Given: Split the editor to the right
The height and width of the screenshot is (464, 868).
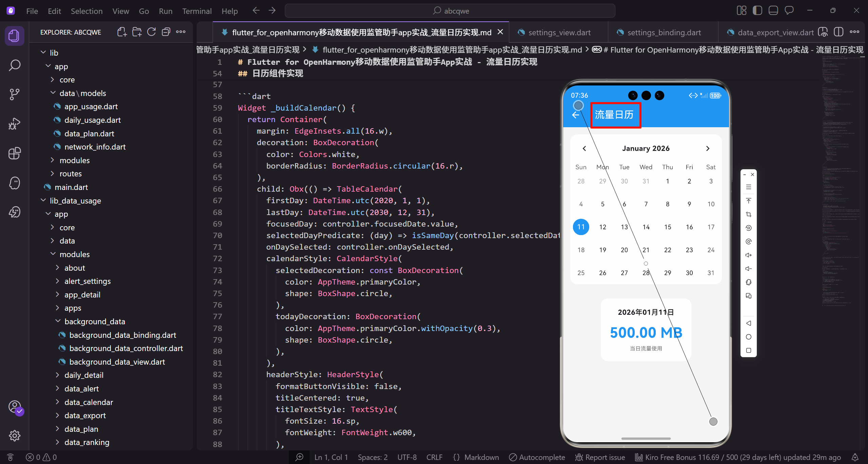Looking at the screenshot, I should click(x=839, y=32).
